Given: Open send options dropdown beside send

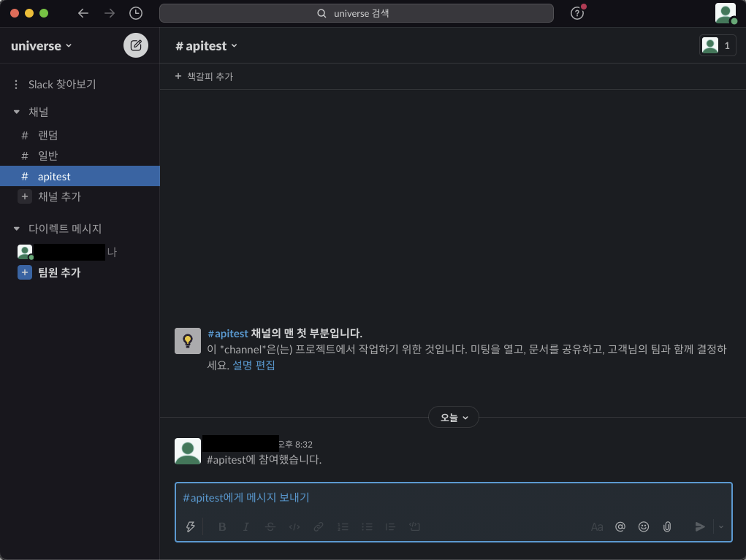Looking at the screenshot, I should [721, 526].
